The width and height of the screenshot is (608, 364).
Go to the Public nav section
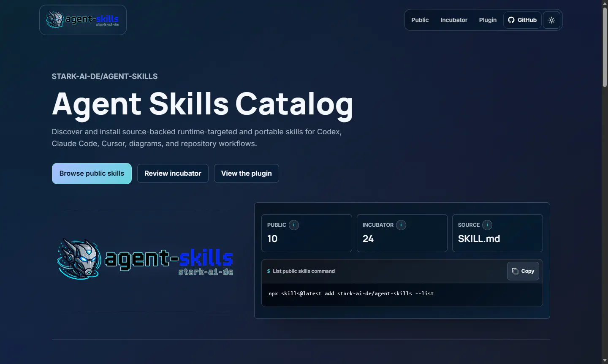(x=420, y=20)
